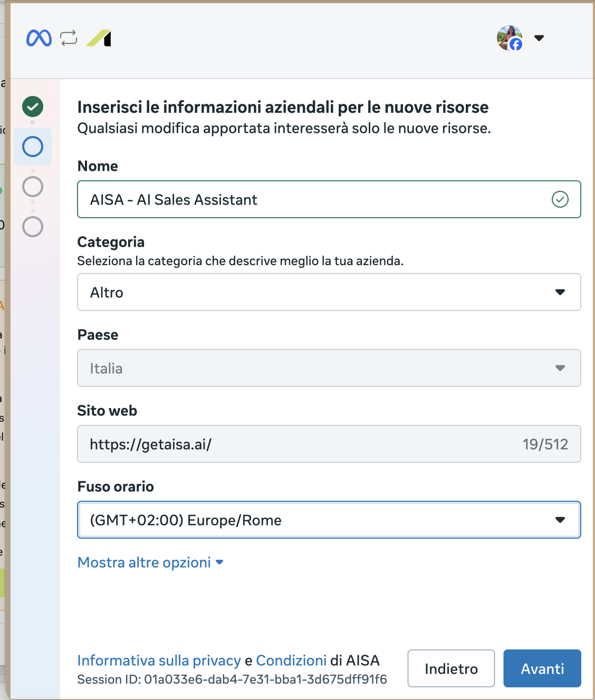Click the Categoria label
This screenshot has width=595, height=700.
(111, 242)
